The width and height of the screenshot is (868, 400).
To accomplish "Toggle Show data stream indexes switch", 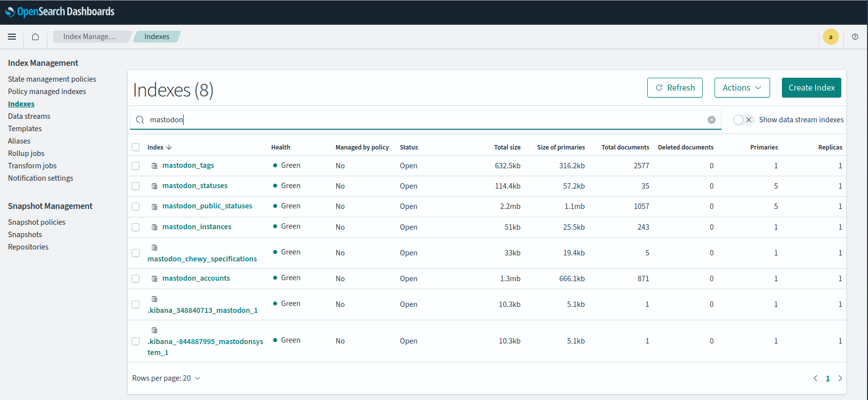I will [743, 120].
